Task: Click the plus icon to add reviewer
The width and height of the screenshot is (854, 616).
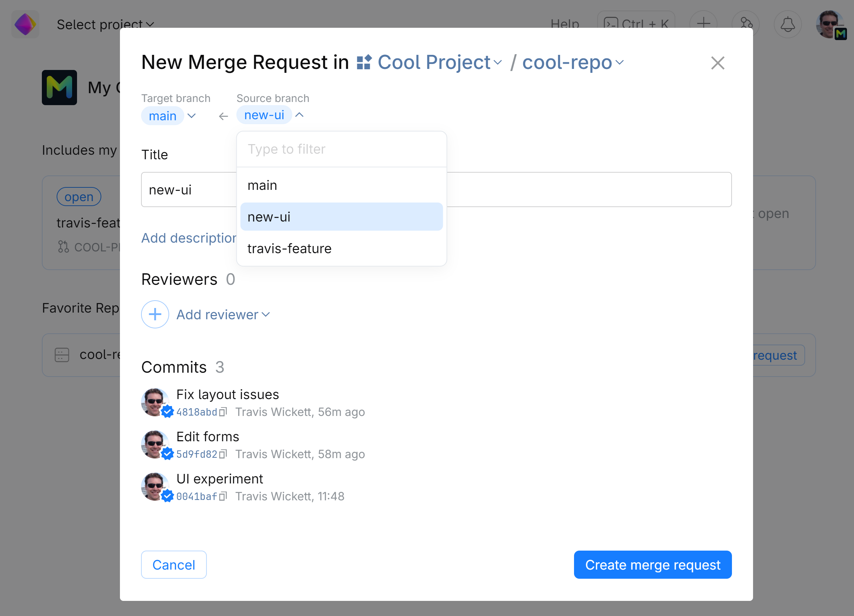Action: click(x=155, y=314)
